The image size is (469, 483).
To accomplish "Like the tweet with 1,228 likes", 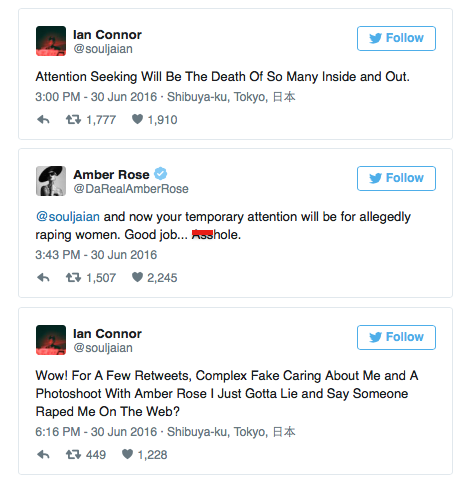I will click(127, 454).
